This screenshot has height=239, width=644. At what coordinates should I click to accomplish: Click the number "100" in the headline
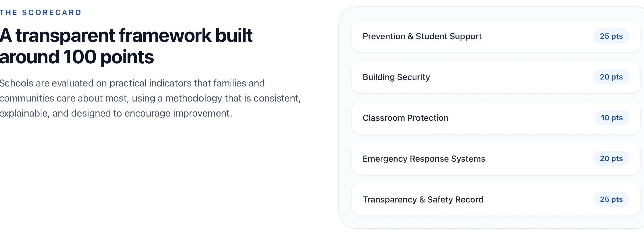tap(80, 57)
